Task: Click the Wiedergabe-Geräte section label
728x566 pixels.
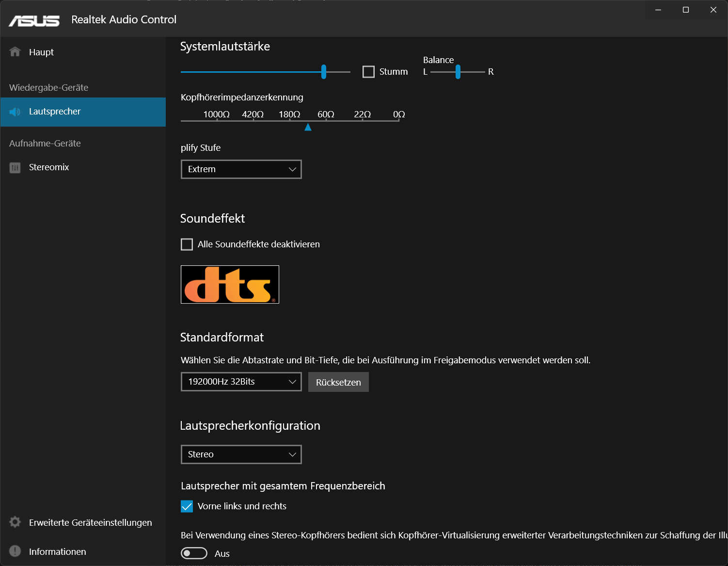Action: pos(48,88)
